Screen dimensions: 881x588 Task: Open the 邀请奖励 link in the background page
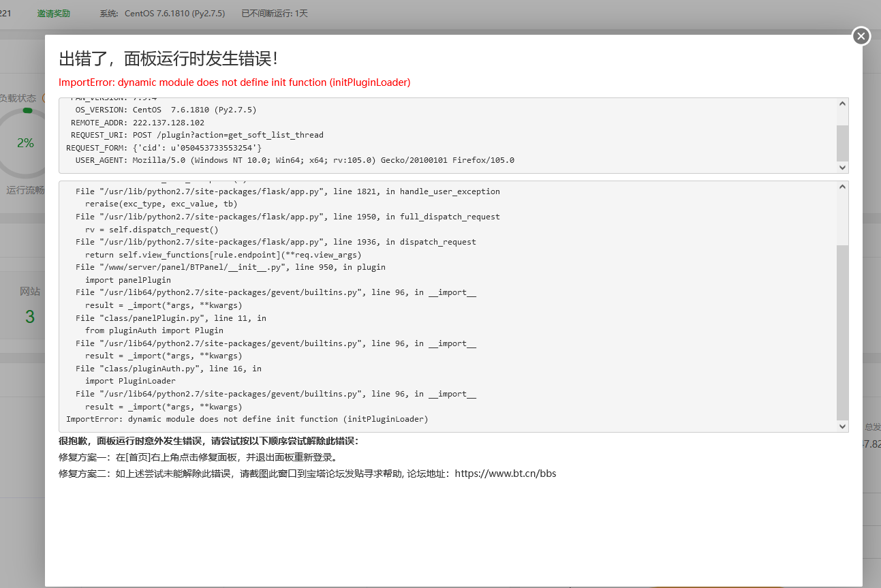pyautogui.click(x=54, y=14)
